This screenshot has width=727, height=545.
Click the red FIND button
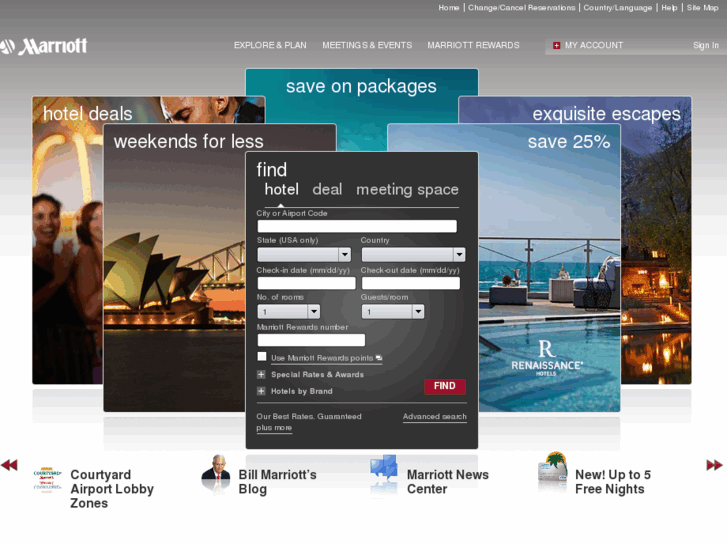click(x=445, y=386)
